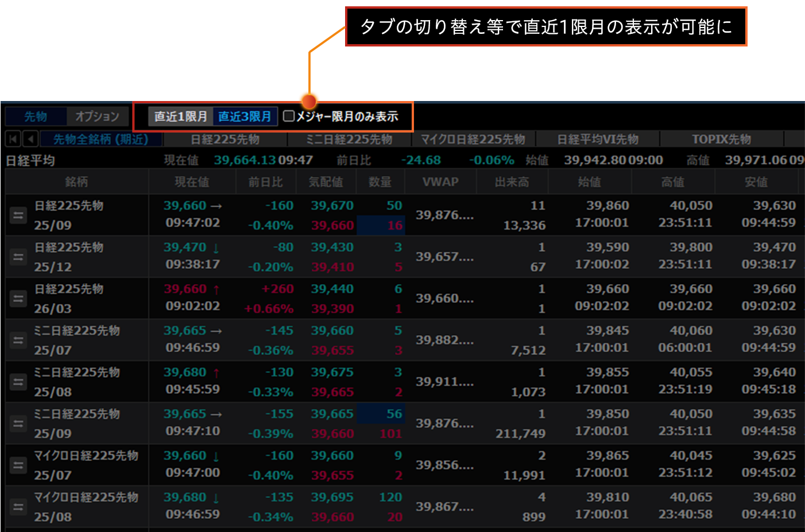Click bid quantity 101 in ミニ 25/09 row
Screen dimensions: 805x532
point(391,433)
